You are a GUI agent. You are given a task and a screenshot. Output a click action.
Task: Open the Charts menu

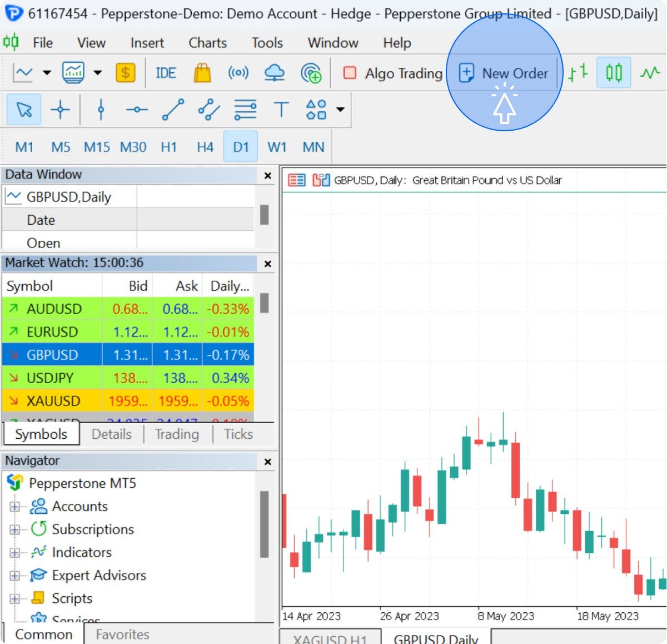click(x=207, y=42)
